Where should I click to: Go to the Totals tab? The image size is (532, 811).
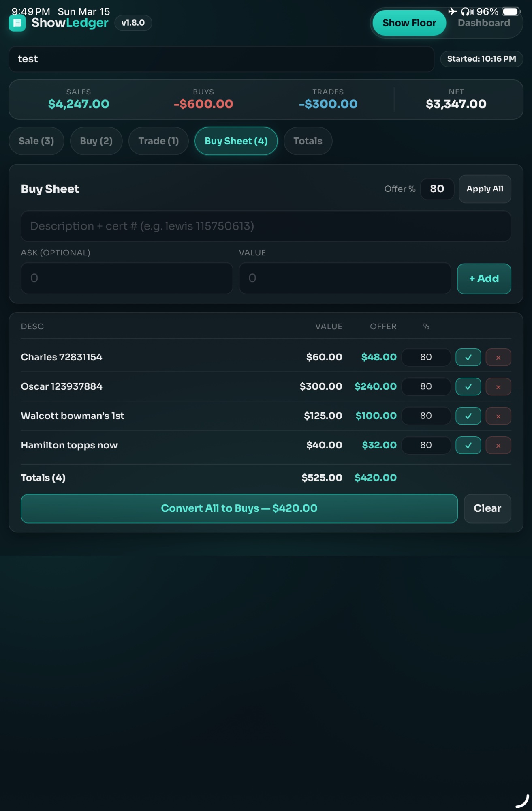pyautogui.click(x=308, y=141)
